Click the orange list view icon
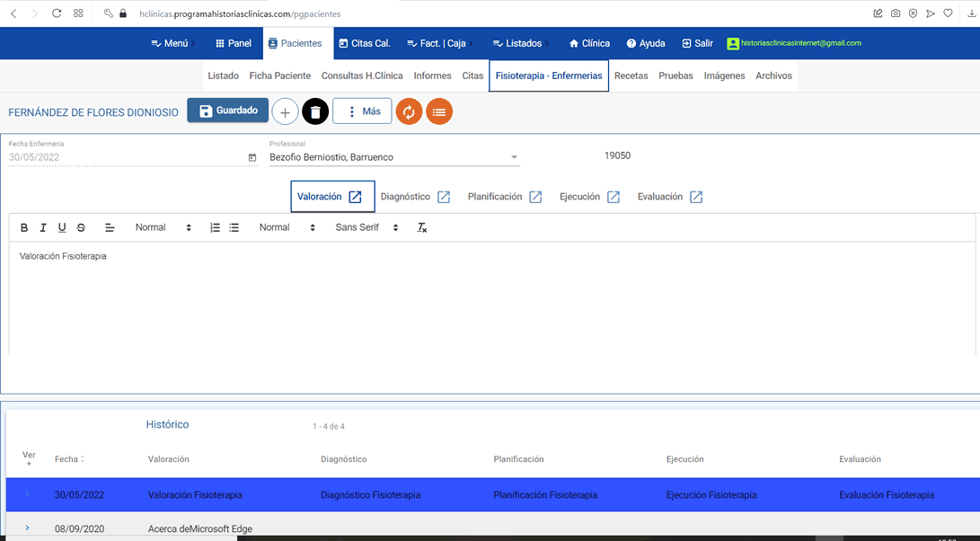 (439, 111)
